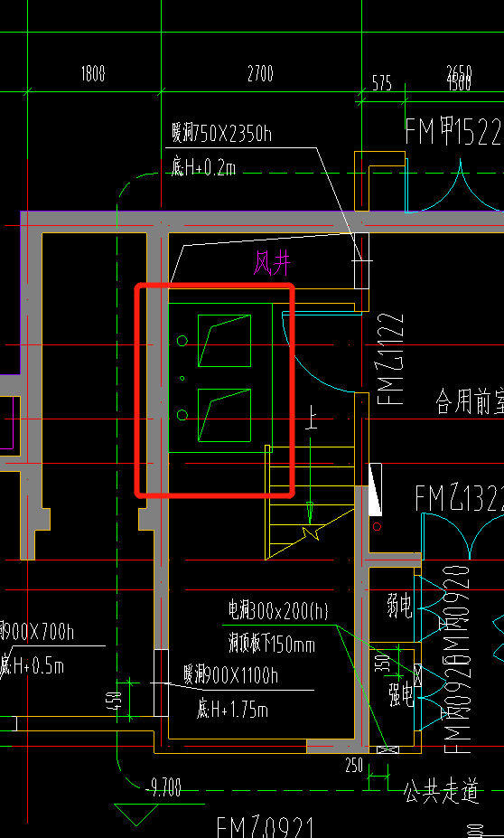This screenshot has width=504, height=838.
Task: Click the 暖洞750X2350h annotation
Action: [x=221, y=133]
